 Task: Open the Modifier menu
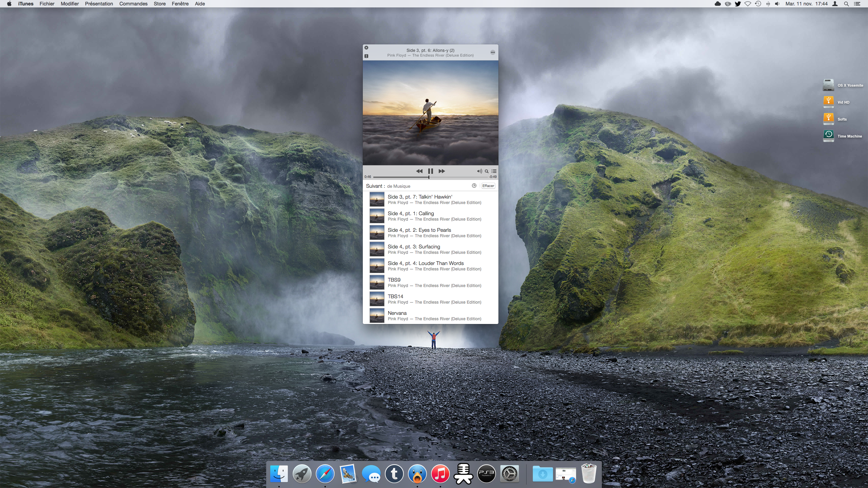[x=70, y=4]
